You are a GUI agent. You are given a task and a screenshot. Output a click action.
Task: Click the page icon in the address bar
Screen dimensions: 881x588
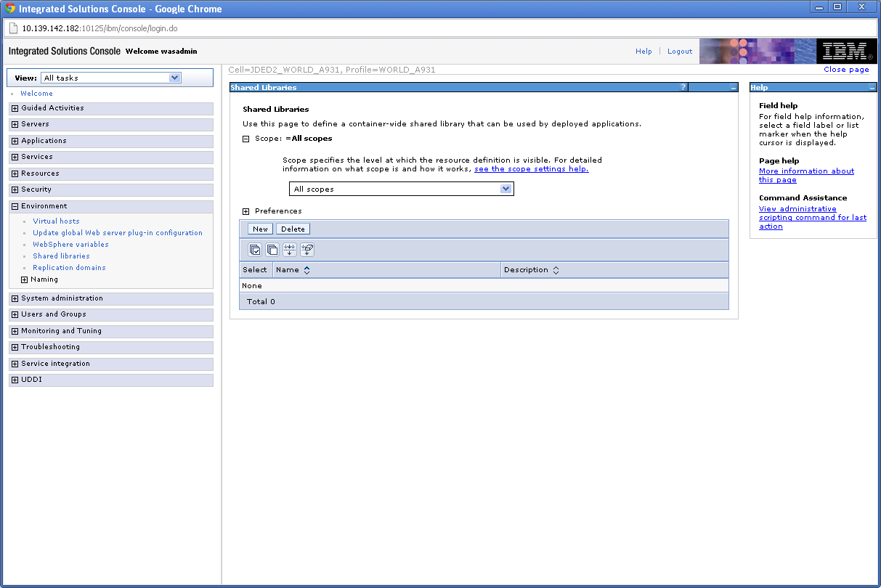(x=13, y=28)
